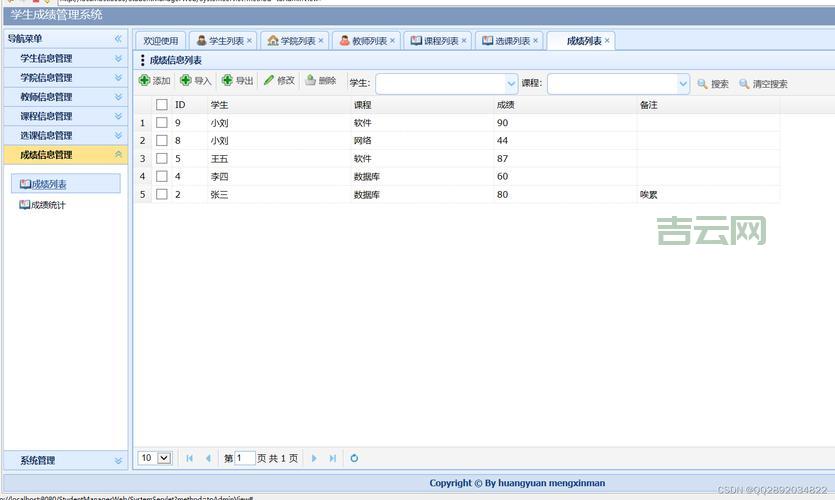
Task: Collapse the navigation menu with the double-arrow icon
Action: pyautogui.click(x=118, y=39)
